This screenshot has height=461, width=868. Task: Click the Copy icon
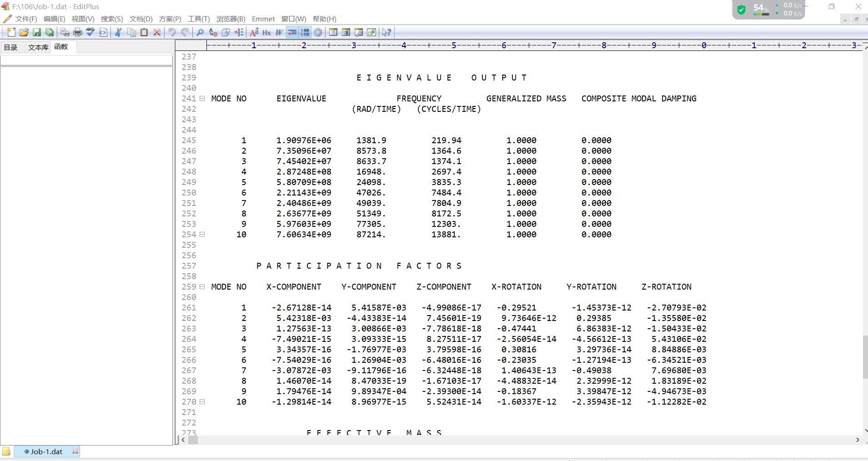[131, 32]
